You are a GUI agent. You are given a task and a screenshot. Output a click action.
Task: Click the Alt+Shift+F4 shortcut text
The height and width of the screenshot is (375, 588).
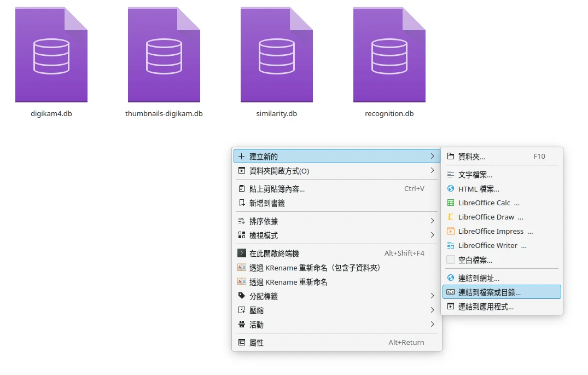(404, 253)
